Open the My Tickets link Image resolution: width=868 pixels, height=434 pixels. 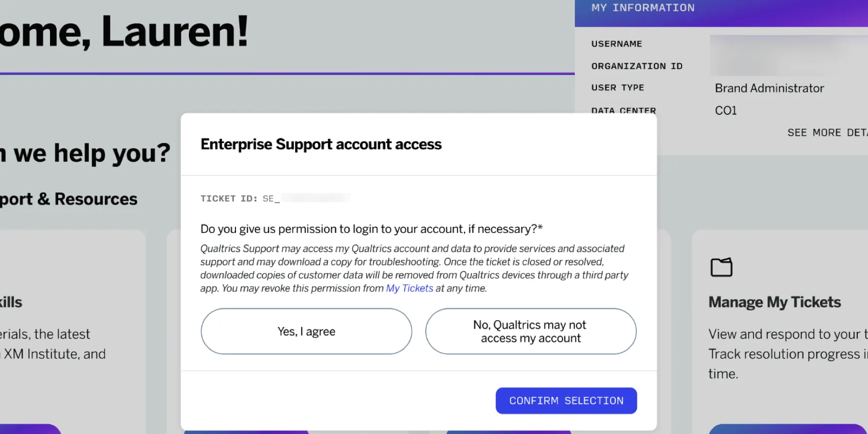[x=409, y=288]
